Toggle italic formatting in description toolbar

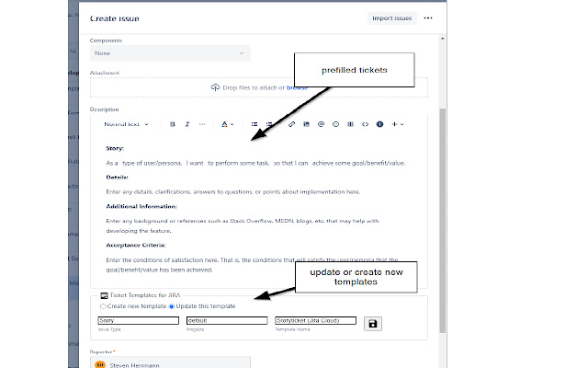click(x=187, y=124)
